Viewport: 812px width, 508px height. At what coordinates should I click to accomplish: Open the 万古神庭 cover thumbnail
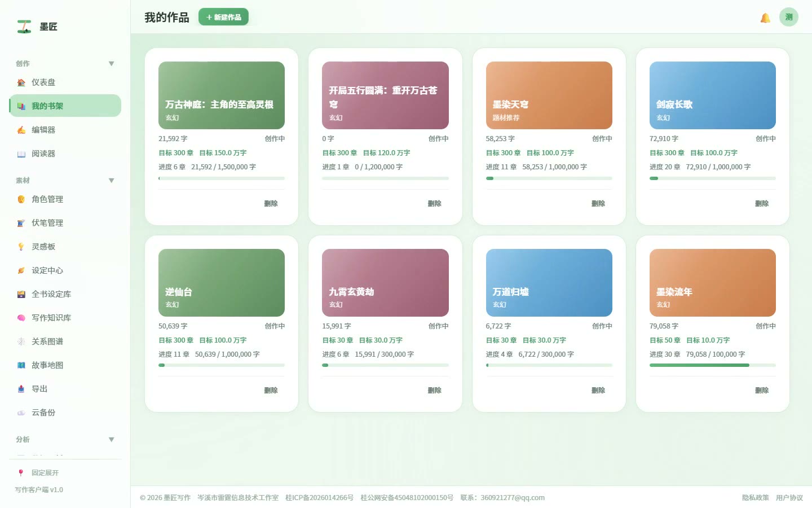tap(222, 95)
